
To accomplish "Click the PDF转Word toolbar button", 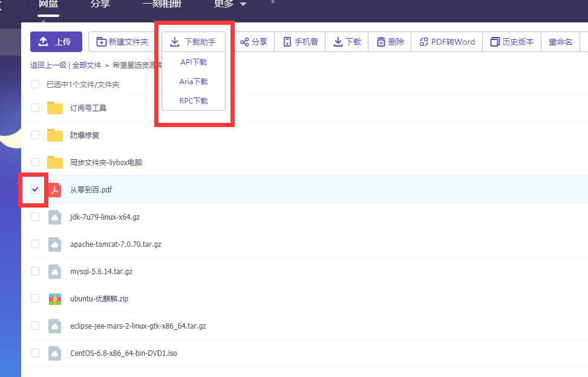I will pyautogui.click(x=447, y=42).
